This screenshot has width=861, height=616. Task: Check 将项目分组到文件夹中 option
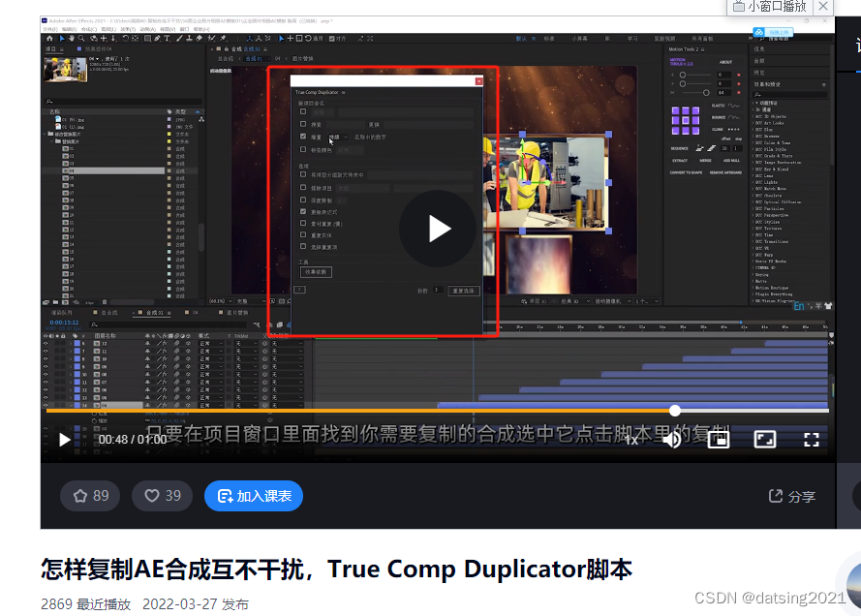[x=303, y=176]
